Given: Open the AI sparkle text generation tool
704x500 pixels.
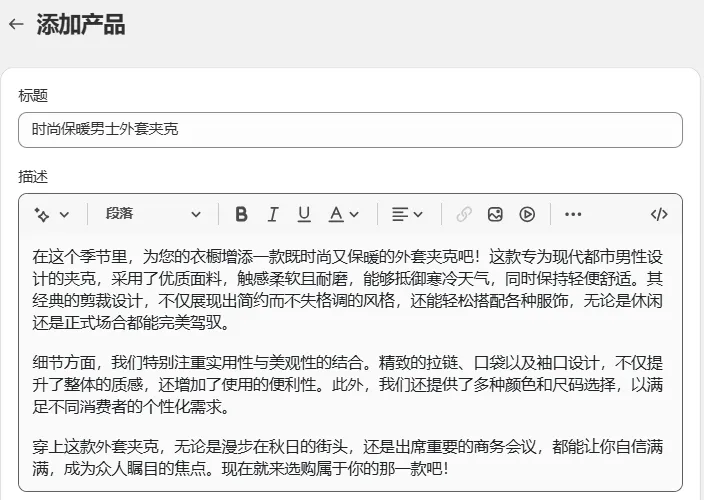Looking at the screenshot, I should (x=42, y=214).
